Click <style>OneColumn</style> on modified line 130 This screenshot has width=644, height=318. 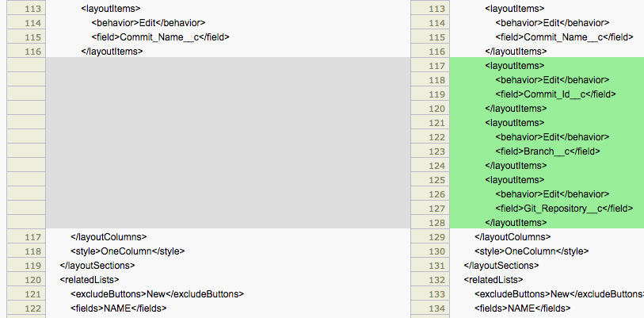coord(532,251)
